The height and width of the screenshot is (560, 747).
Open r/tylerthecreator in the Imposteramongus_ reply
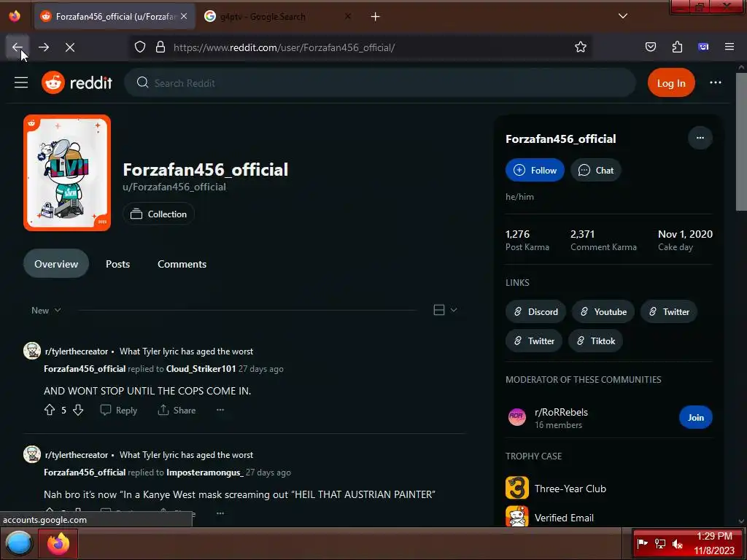click(76, 455)
